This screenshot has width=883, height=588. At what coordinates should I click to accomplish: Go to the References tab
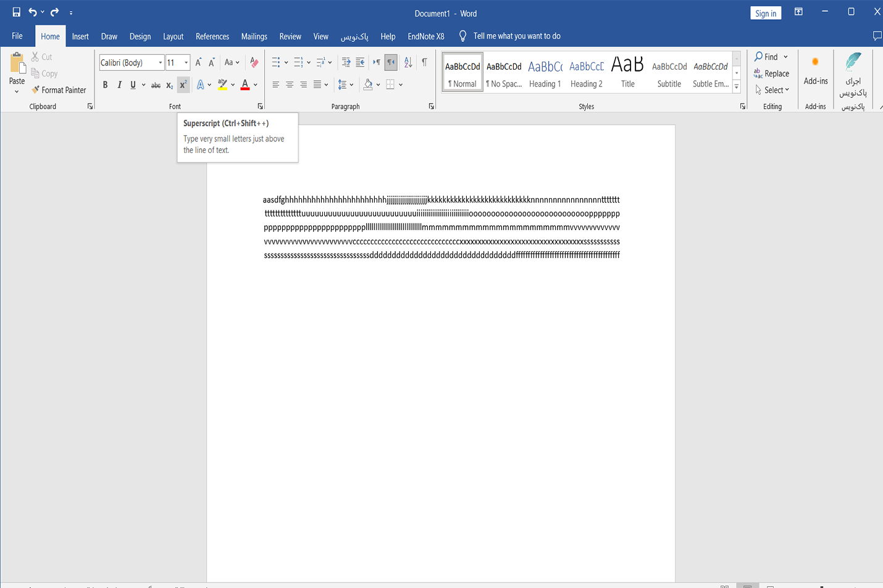(x=212, y=36)
